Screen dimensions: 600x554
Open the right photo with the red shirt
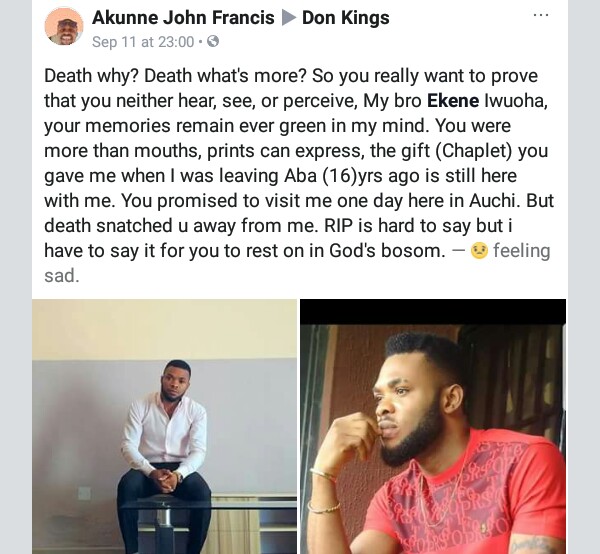(x=433, y=426)
